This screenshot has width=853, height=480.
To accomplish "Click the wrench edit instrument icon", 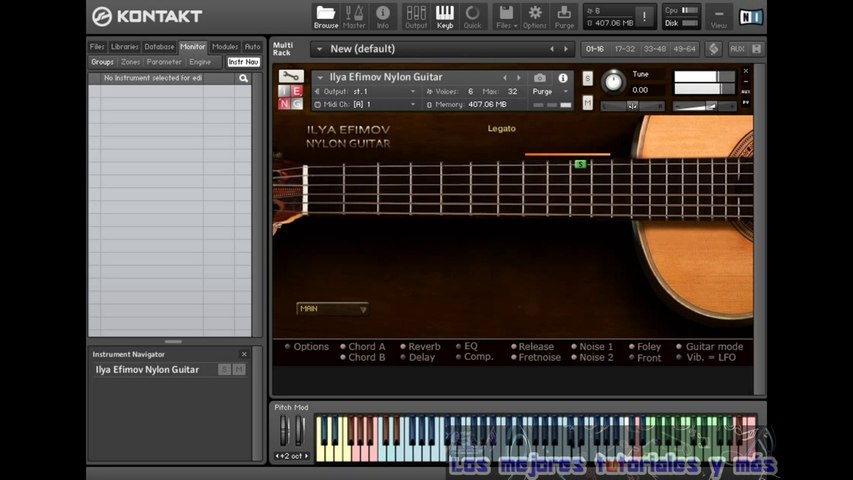I will pos(291,77).
